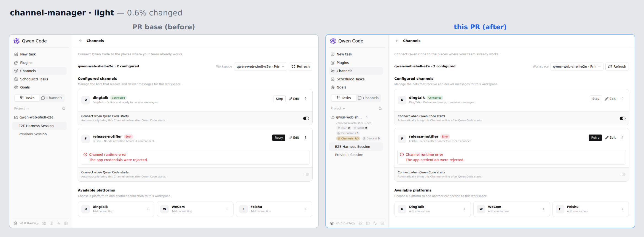Toggle release-notifier auto-connect switch in the before panel
The image size is (644, 237).
click(x=306, y=174)
